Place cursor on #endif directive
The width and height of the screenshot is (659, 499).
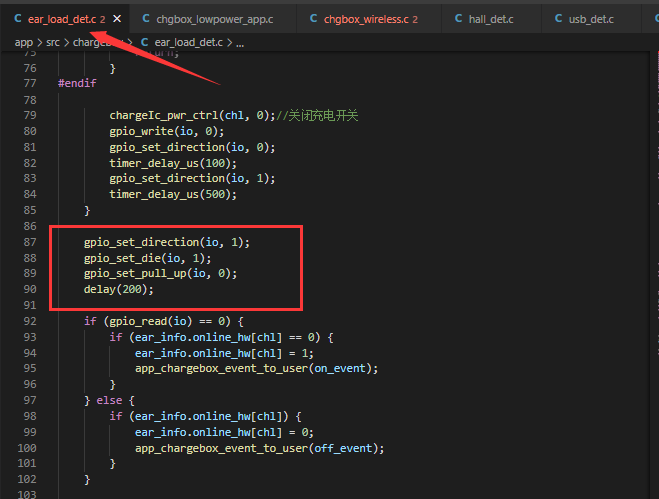coord(77,83)
